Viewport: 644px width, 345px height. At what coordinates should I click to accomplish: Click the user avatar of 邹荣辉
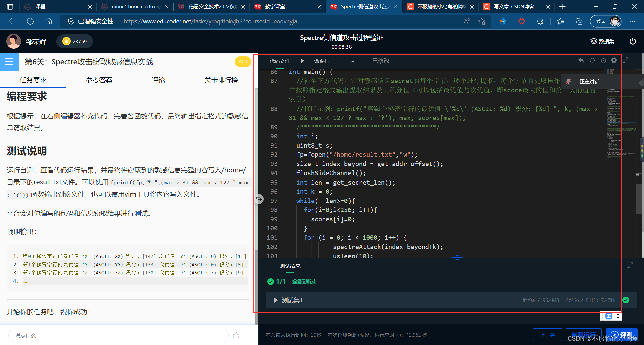[14, 41]
